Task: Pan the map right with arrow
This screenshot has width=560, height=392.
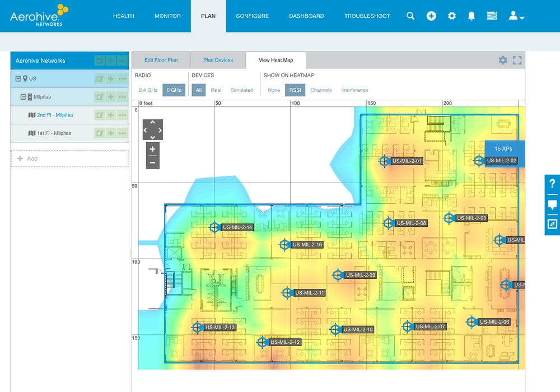Action: pyautogui.click(x=160, y=130)
